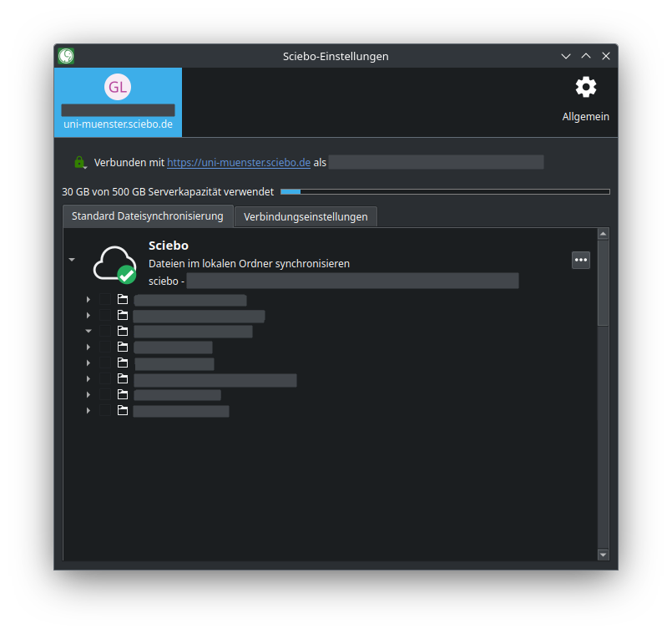Click the folder icon of the first folder
The height and width of the screenshot is (634, 672).
[x=123, y=300]
